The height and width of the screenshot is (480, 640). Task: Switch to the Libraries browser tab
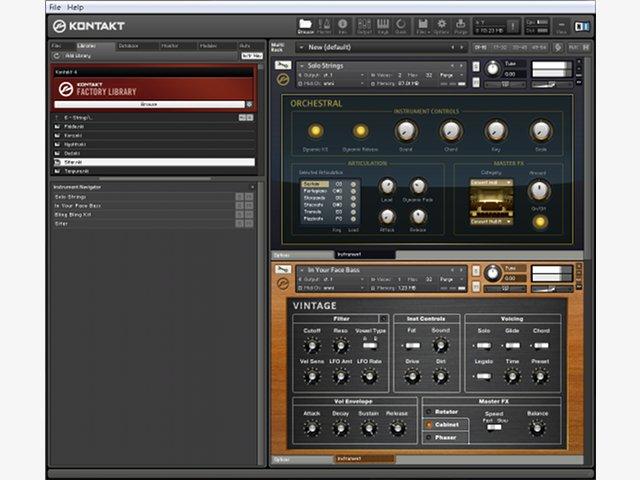point(95,46)
